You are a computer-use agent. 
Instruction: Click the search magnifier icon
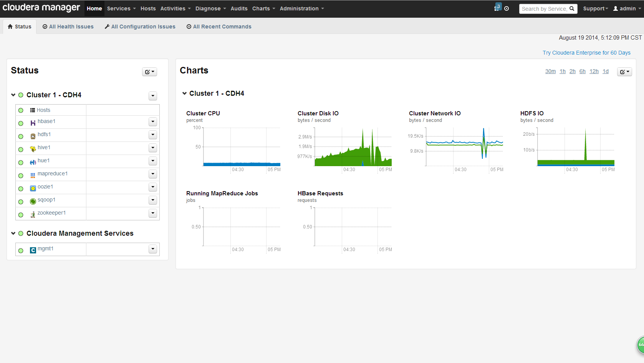click(x=572, y=8)
